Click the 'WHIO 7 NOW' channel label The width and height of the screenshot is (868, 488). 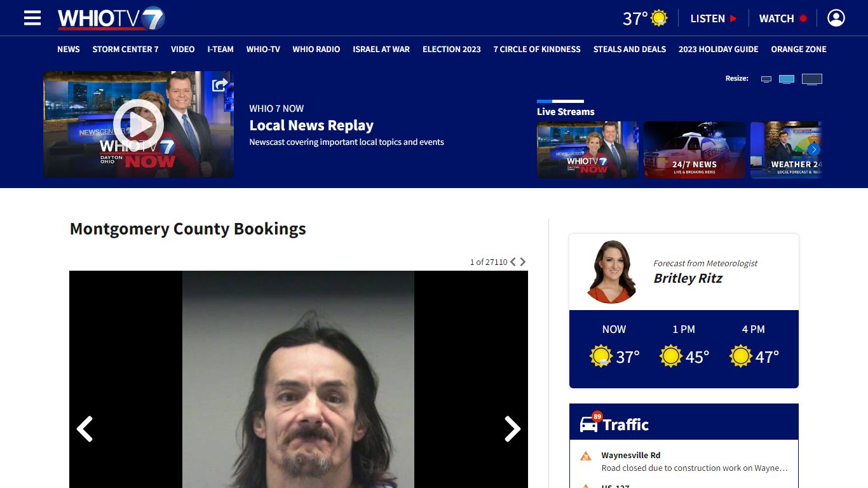pyautogui.click(x=276, y=109)
